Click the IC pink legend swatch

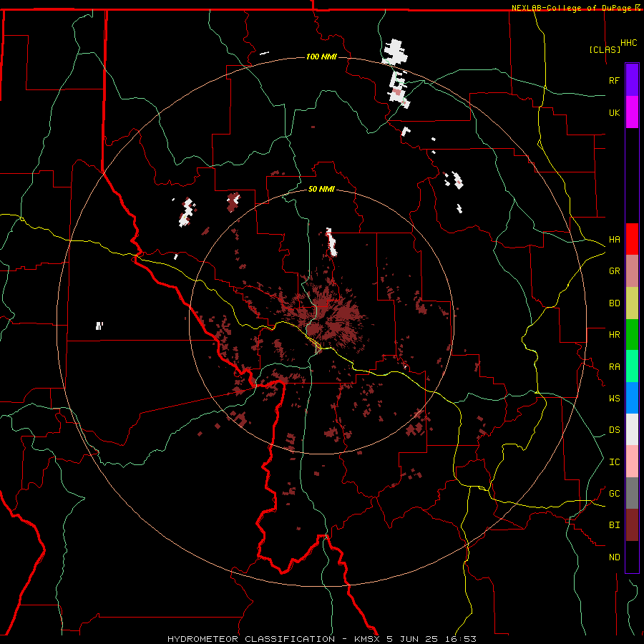(x=632, y=462)
